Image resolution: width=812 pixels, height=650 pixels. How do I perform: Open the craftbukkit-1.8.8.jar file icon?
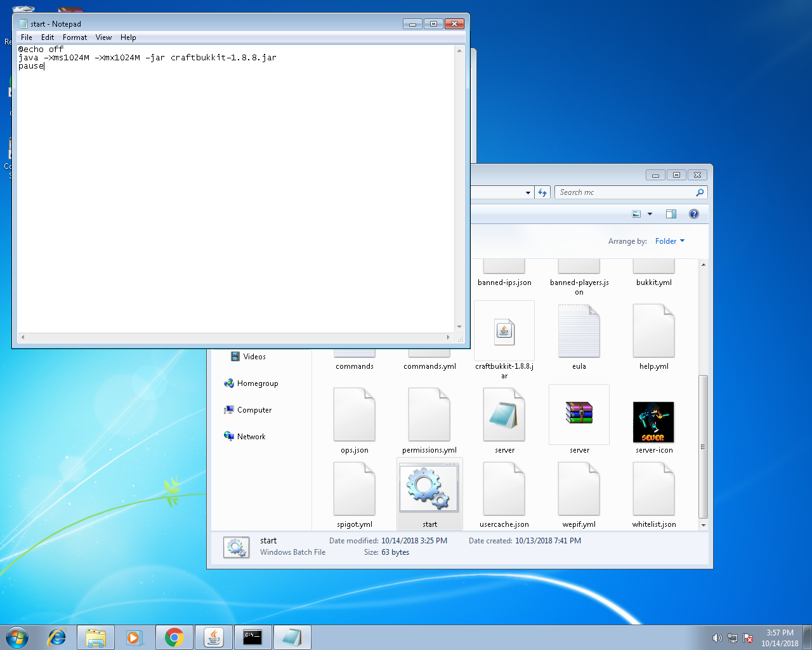click(x=504, y=331)
